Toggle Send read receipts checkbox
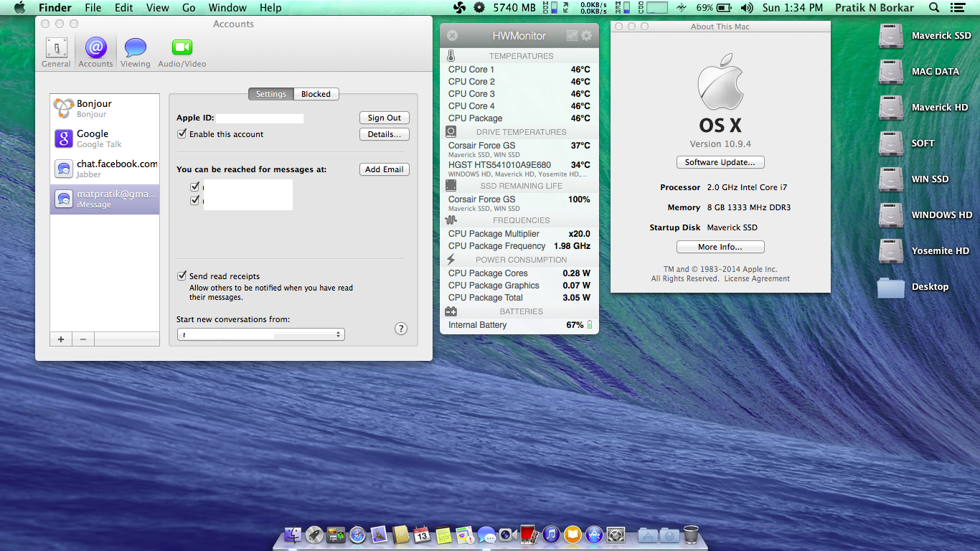The height and width of the screenshot is (551, 980). click(x=182, y=275)
